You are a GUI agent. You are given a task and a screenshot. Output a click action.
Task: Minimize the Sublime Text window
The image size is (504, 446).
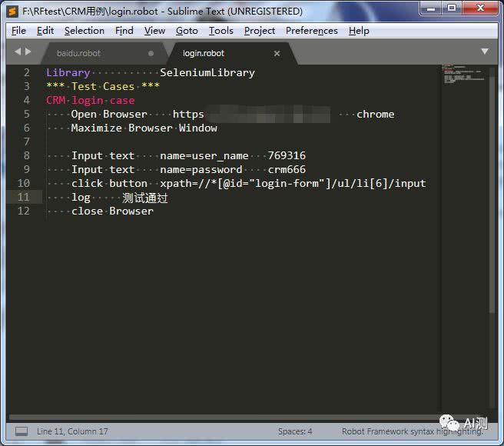pos(431,8)
